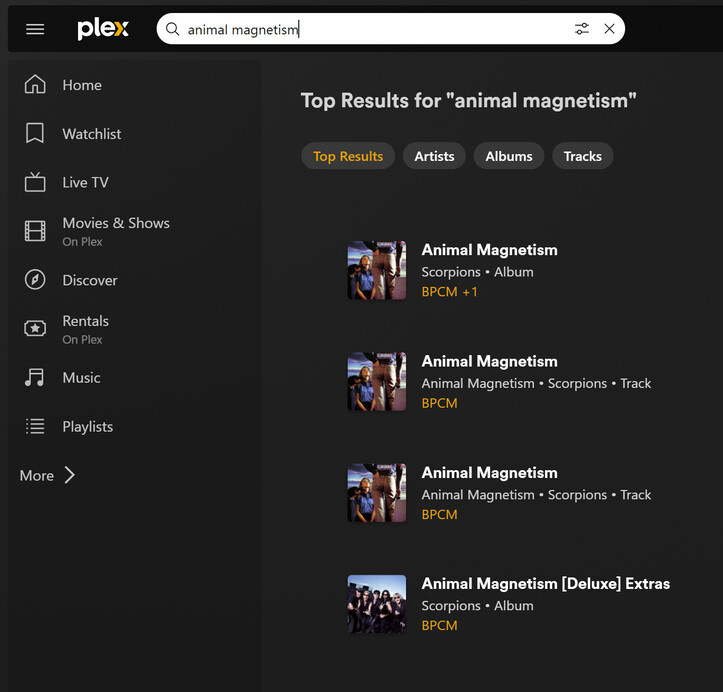Open the search filter settings icon
This screenshot has height=692, width=723.
(582, 29)
